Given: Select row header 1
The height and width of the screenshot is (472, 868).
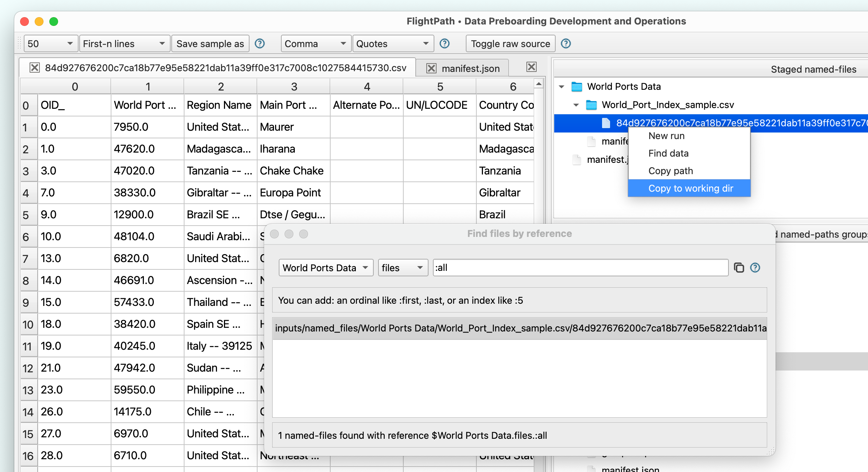Looking at the screenshot, I should point(29,127).
